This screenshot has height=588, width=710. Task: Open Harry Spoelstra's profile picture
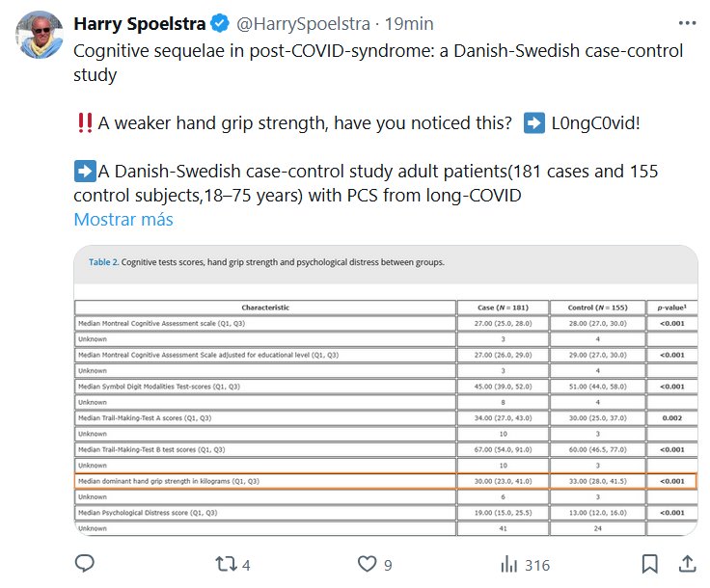point(41,36)
